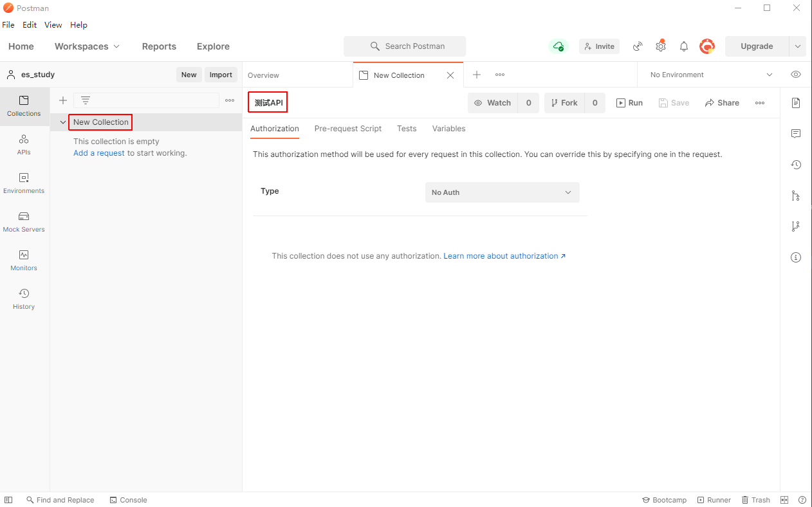The image size is (812, 507).
Task: Click the Search Postman field
Action: click(x=405, y=46)
